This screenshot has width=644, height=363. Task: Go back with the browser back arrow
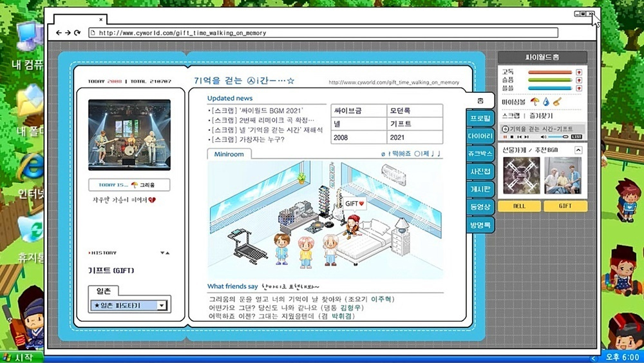click(59, 32)
